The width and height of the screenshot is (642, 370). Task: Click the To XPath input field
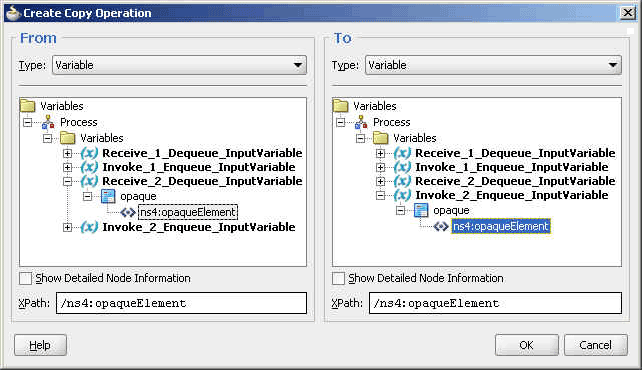(495, 303)
